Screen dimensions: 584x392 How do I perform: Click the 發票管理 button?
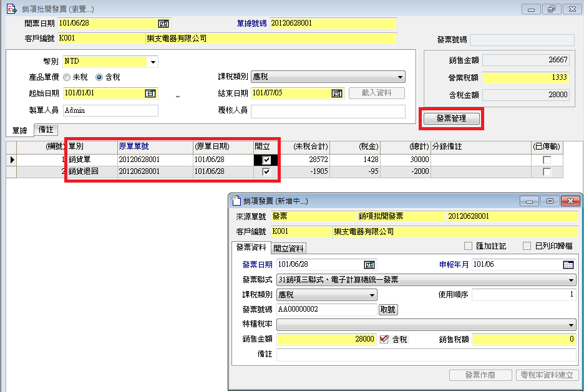click(x=451, y=118)
